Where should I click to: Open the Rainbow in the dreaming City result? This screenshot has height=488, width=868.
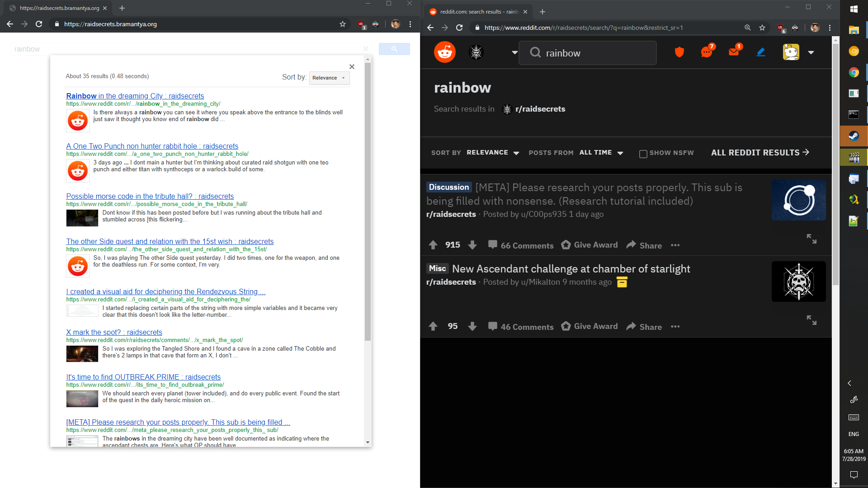(x=135, y=96)
